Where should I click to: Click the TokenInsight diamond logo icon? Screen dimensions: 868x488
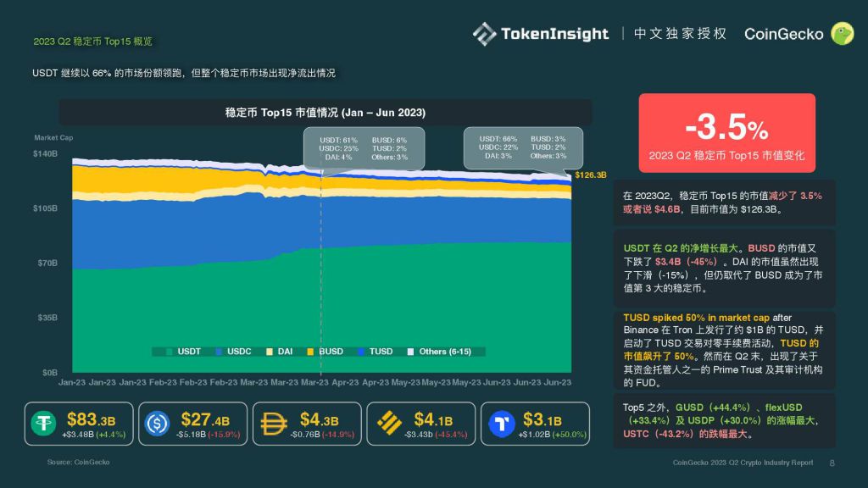click(484, 34)
